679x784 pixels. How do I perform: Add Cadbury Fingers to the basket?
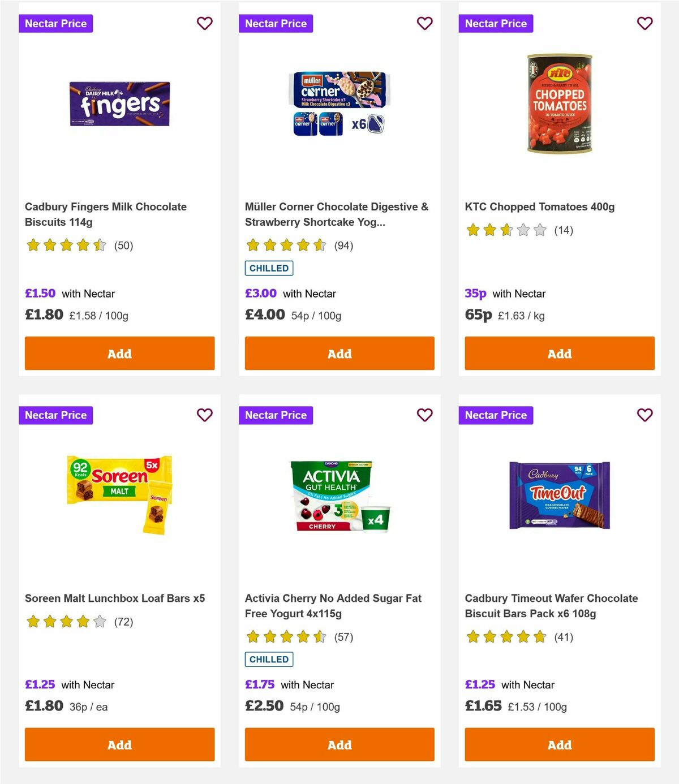tap(119, 353)
